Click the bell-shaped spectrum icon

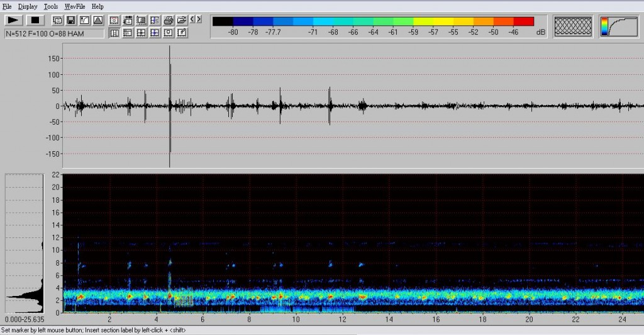[97, 20]
